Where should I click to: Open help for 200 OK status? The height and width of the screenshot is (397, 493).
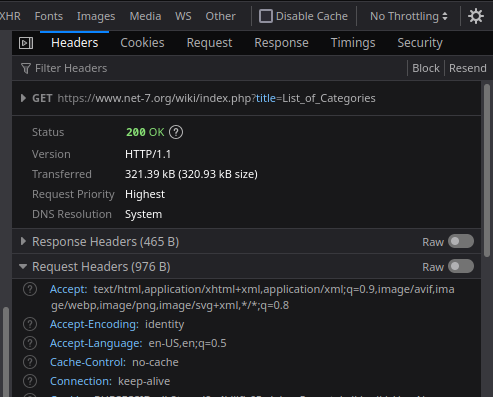176,132
